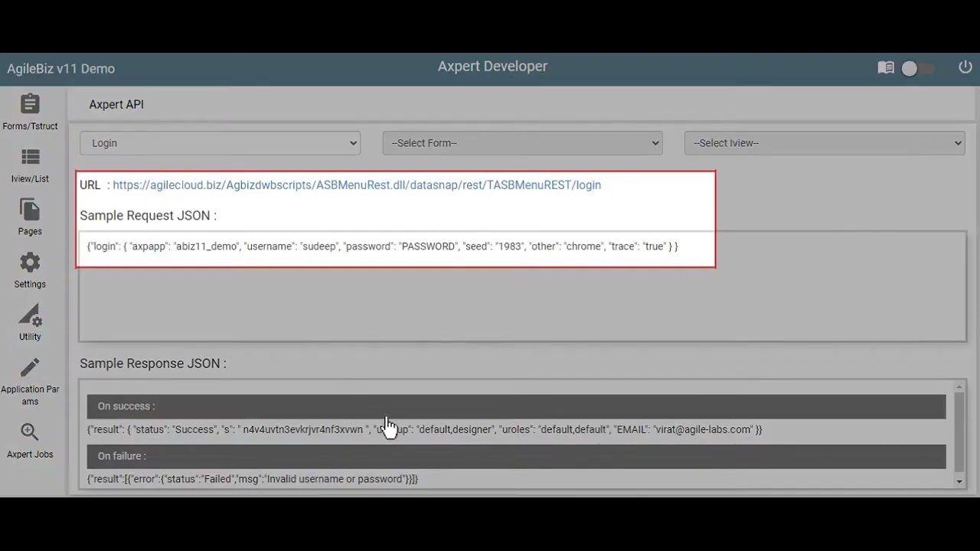Click the Sample Response JSON label

[153, 364]
